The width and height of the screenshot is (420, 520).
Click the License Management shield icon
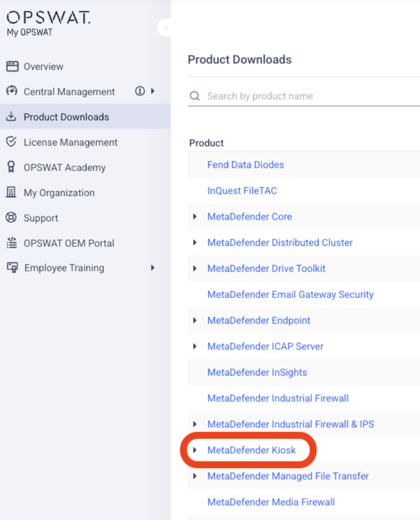(11, 142)
